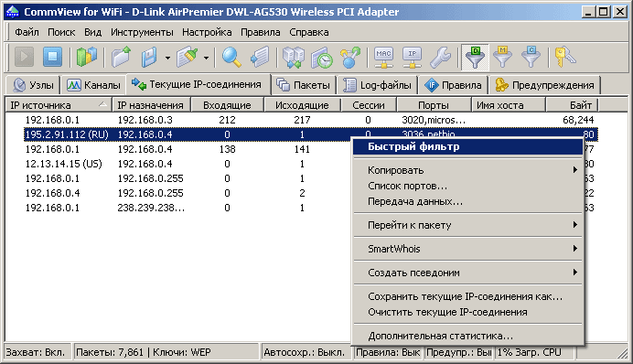633x364 pixels.
Task: Choose Очистить текущие IP-соединения
Action: (467, 312)
